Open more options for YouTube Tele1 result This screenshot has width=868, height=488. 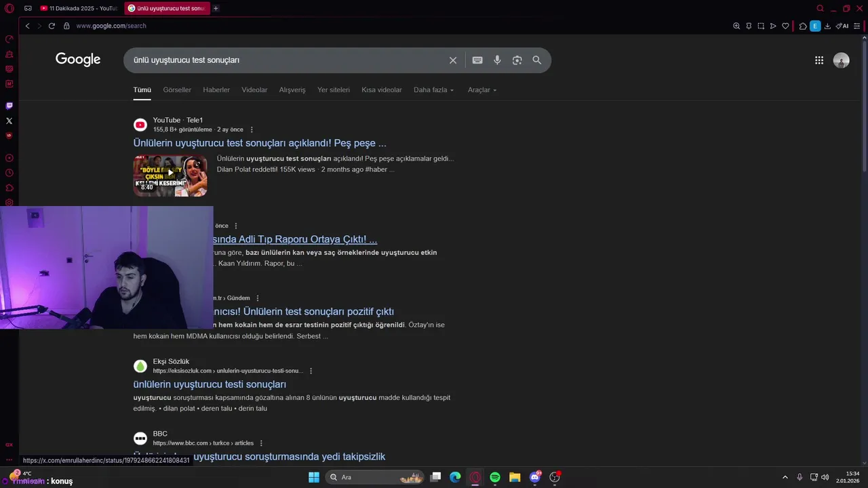tap(252, 129)
